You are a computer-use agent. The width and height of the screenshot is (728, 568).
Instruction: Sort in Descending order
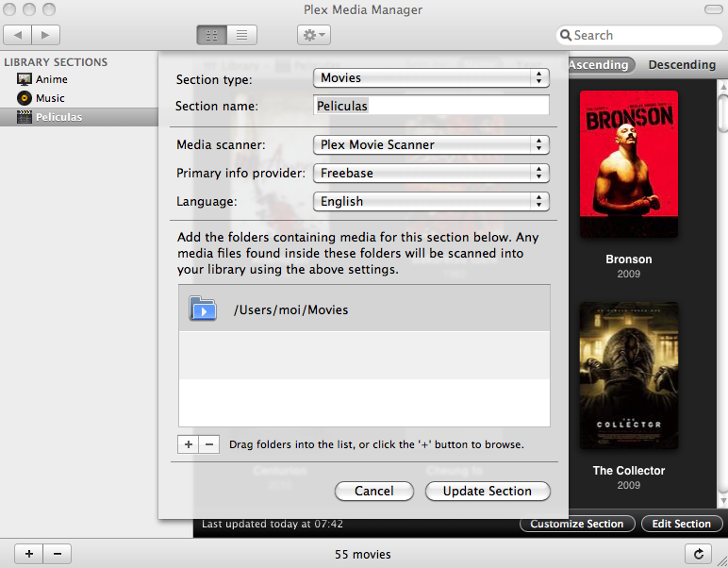click(x=682, y=65)
